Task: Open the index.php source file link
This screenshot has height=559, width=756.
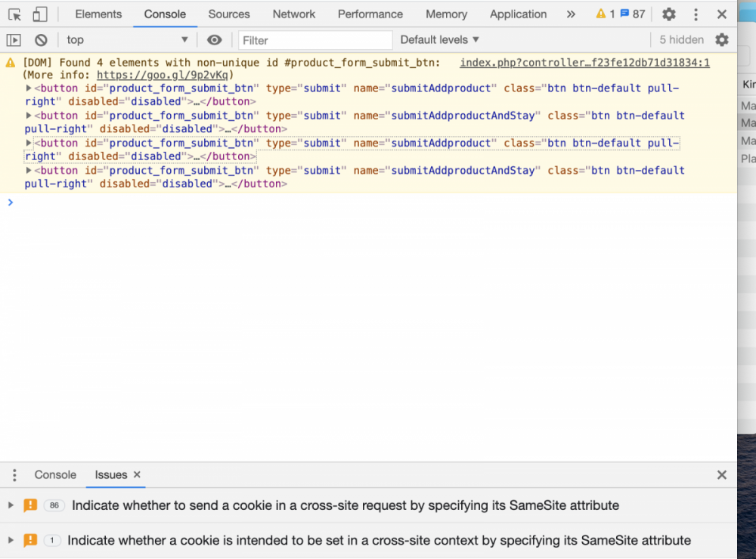Action: coord(584,63)
